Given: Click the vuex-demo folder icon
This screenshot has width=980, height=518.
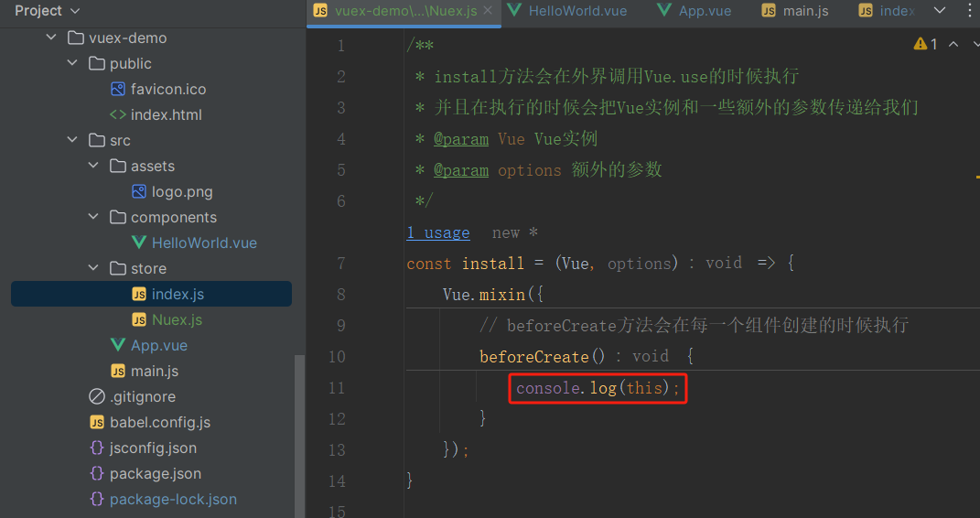Looking at the screenshot, I should coord(76,38).
